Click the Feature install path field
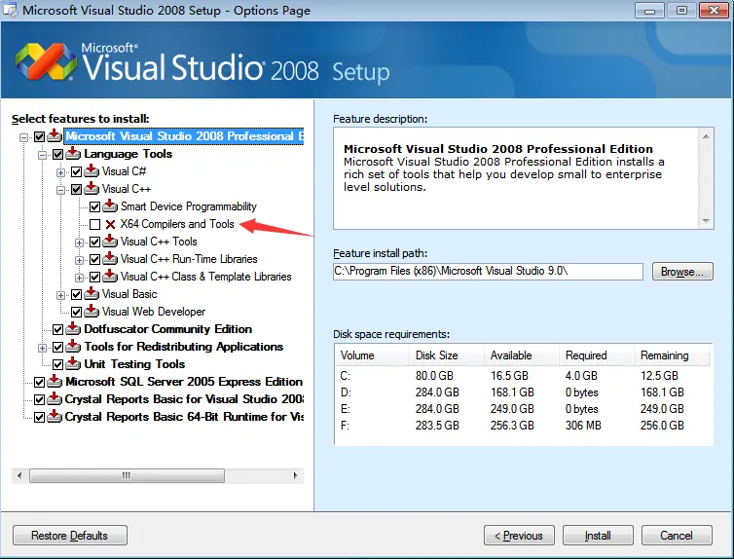This screenshot has width=734, height=560. click(488, 272)
